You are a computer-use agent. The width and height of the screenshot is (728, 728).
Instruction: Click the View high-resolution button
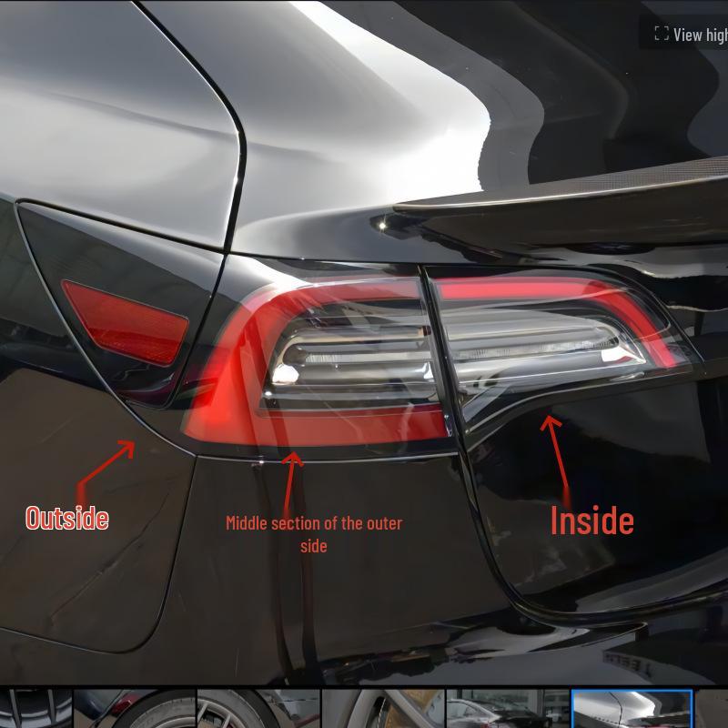point(684,33)
